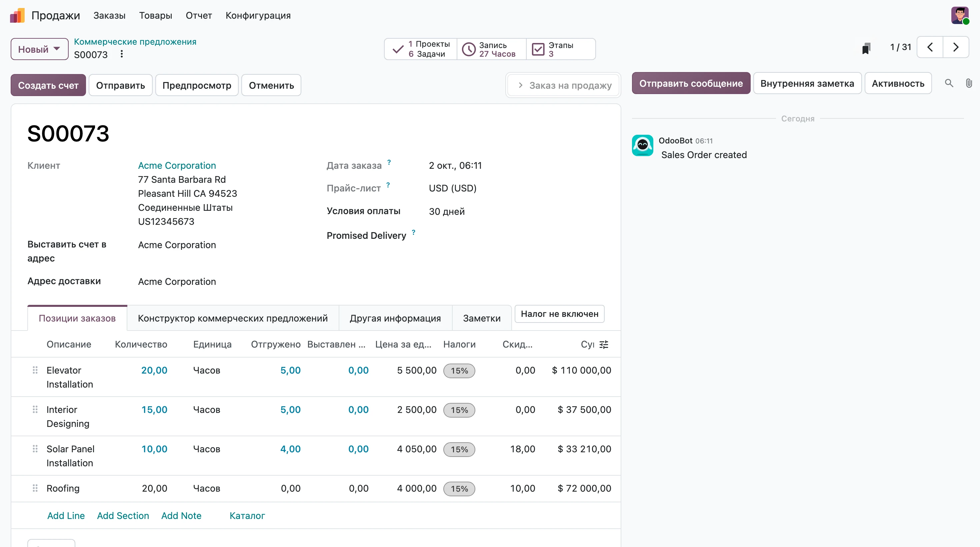This screenshot has width=980, height=547.
Task: Open the Отчет menu item
Action: (199, 16)
